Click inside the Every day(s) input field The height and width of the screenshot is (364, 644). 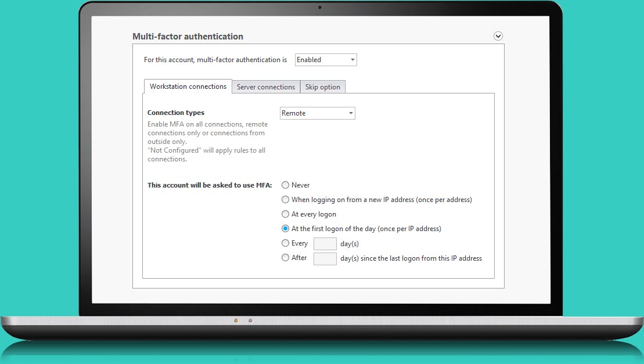325,243
